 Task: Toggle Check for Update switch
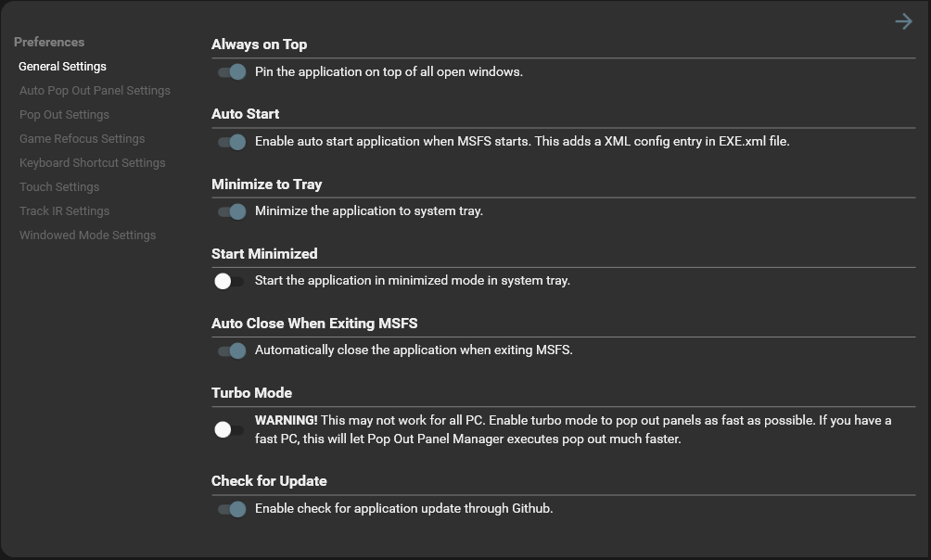point(231,509)
